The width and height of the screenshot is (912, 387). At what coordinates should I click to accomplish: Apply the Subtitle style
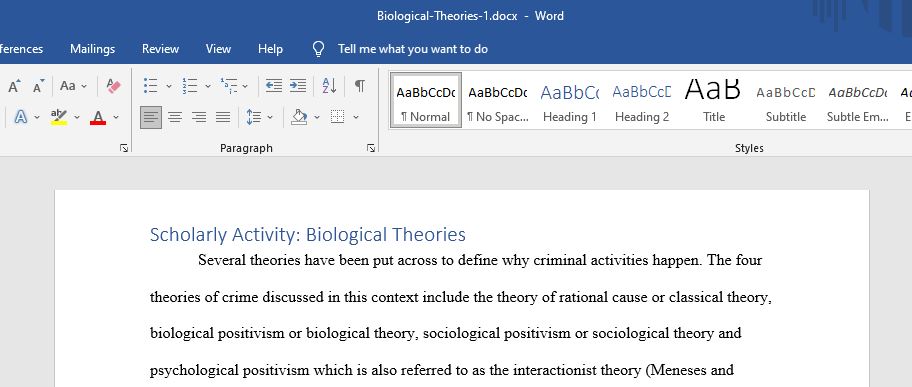[786, 100]
